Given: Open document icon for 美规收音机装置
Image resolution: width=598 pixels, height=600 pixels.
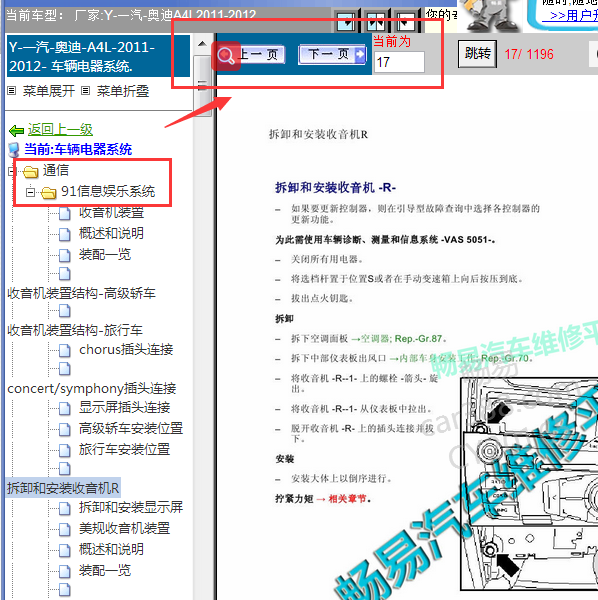Looking at the screenshot, I should (65, 529).
